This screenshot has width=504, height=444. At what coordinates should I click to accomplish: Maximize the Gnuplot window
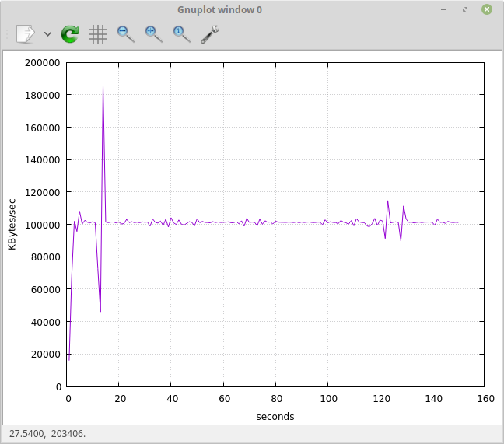coord(464,9)
